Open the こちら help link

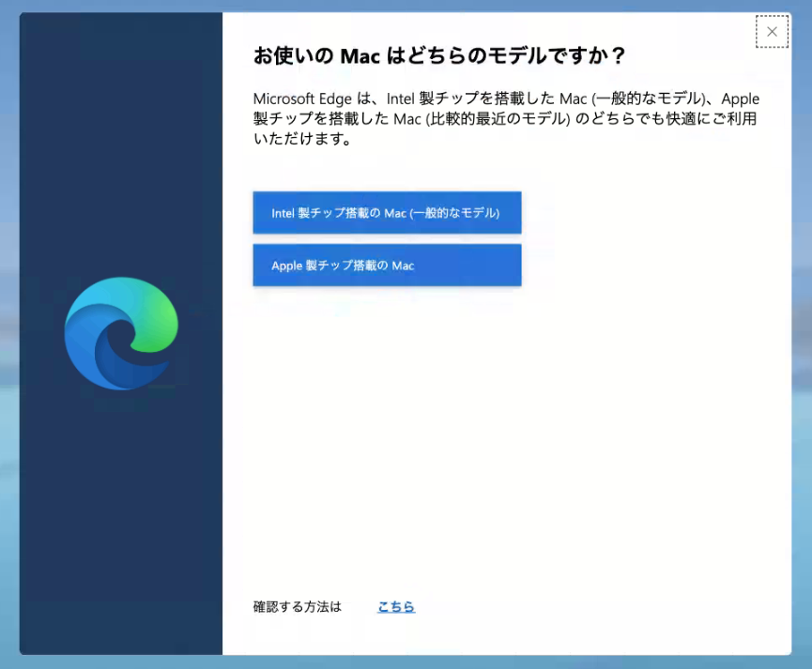click(396, 606)
